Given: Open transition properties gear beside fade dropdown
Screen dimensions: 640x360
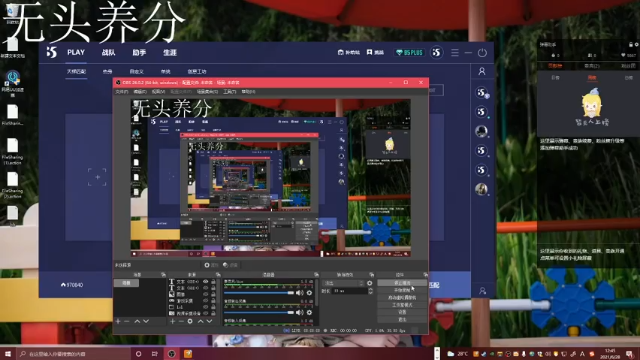Looking at the screenshot, I should [370, 283].
